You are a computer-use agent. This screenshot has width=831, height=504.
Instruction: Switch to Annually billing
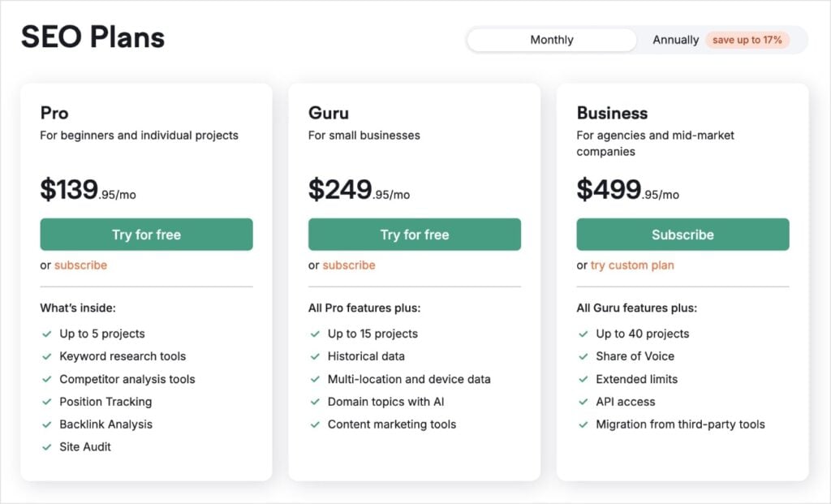[675, 39]
